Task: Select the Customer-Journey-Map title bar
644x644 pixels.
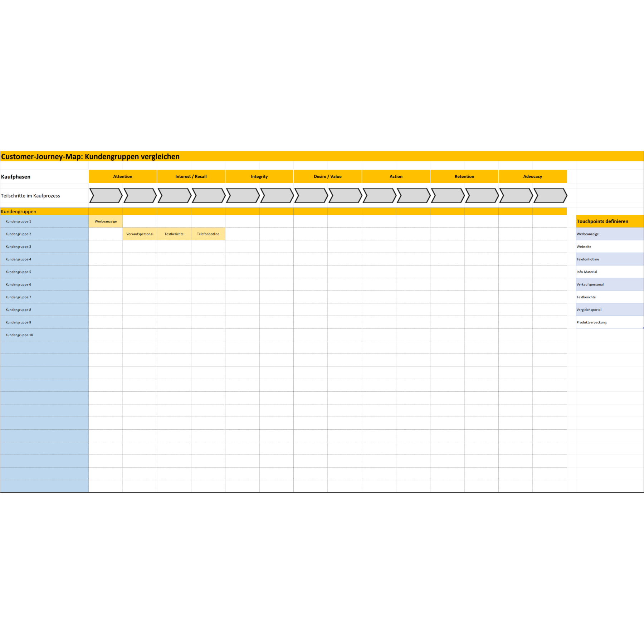Action: [x=322, y=157]
